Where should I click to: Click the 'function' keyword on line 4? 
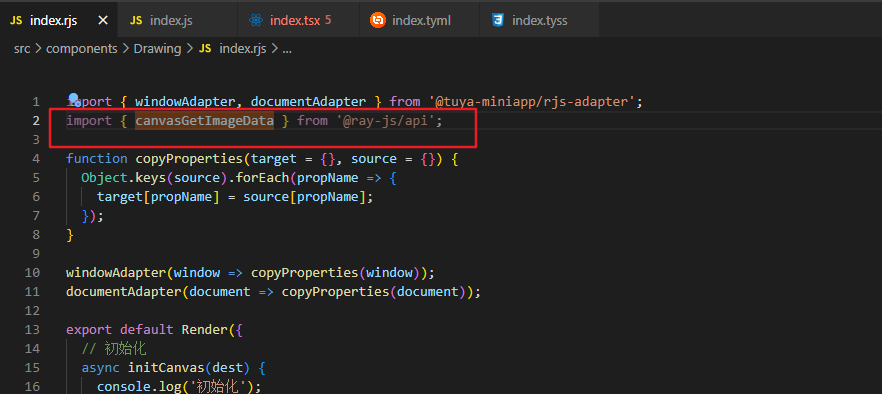click(97, 159)
